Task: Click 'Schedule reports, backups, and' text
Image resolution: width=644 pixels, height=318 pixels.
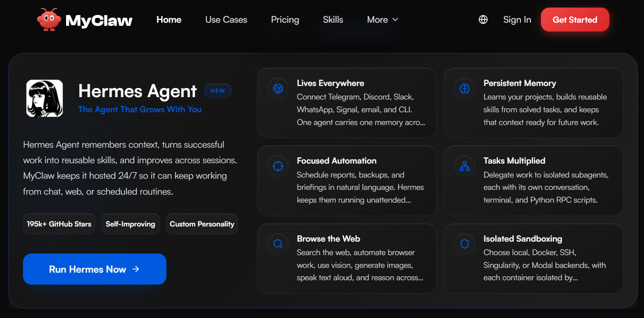Action: 351,175
